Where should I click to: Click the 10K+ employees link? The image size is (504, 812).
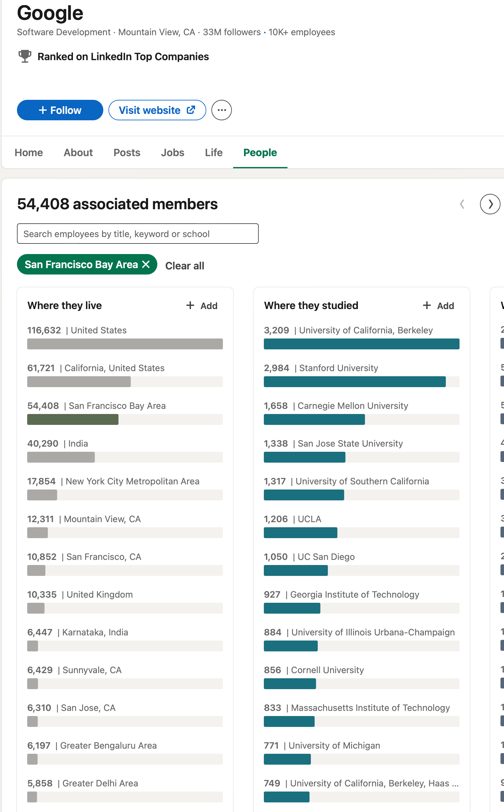click(x=302, y=32)
